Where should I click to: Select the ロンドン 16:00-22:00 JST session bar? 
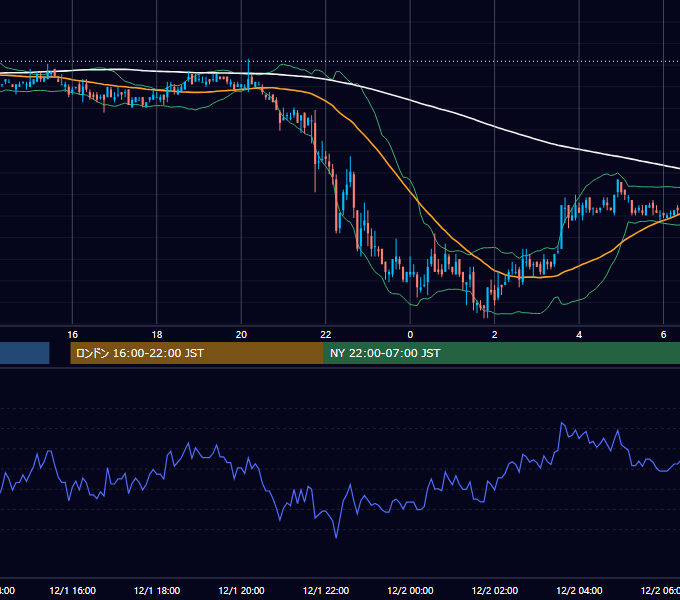point(197,353)
